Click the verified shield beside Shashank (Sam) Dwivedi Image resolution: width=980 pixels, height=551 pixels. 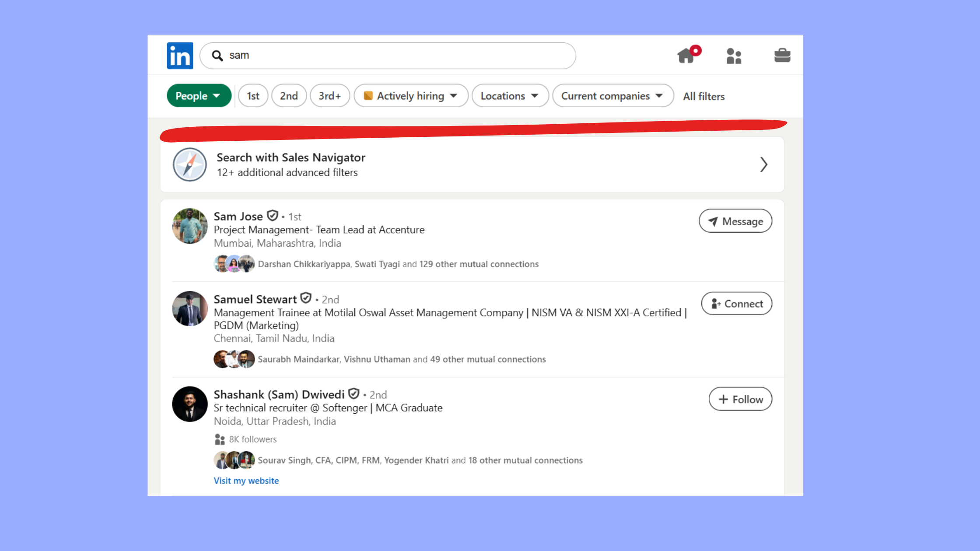(354, 394)
